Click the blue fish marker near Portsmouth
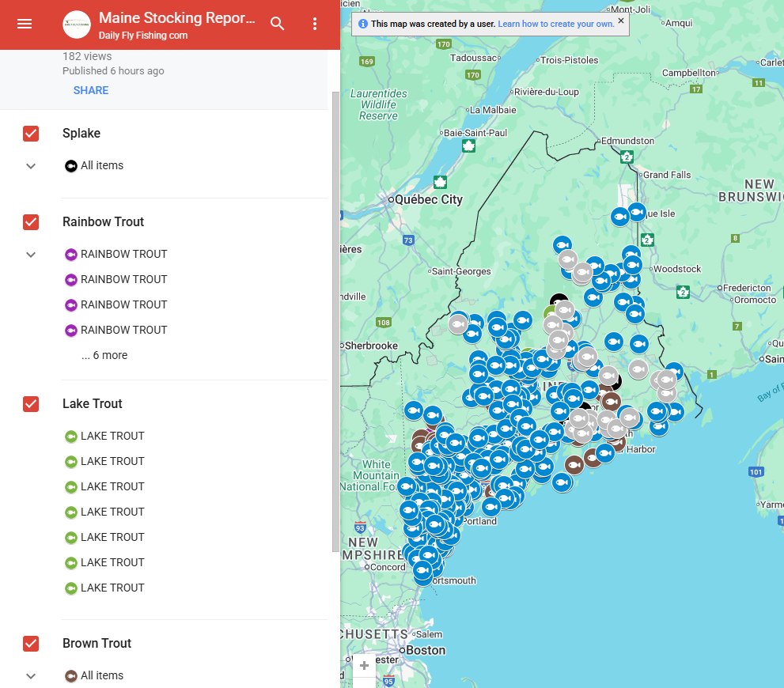 (x=422, y=570)
